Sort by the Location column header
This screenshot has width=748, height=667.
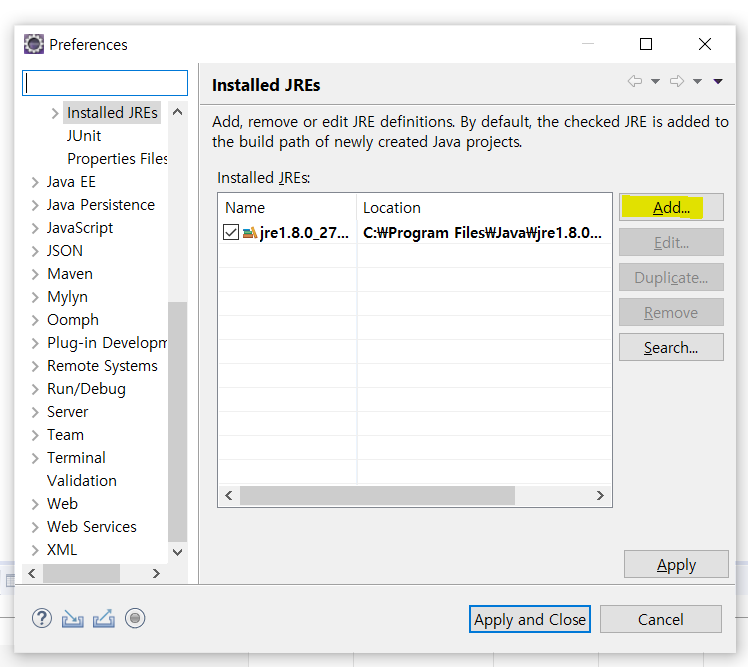tap(484, 208)
